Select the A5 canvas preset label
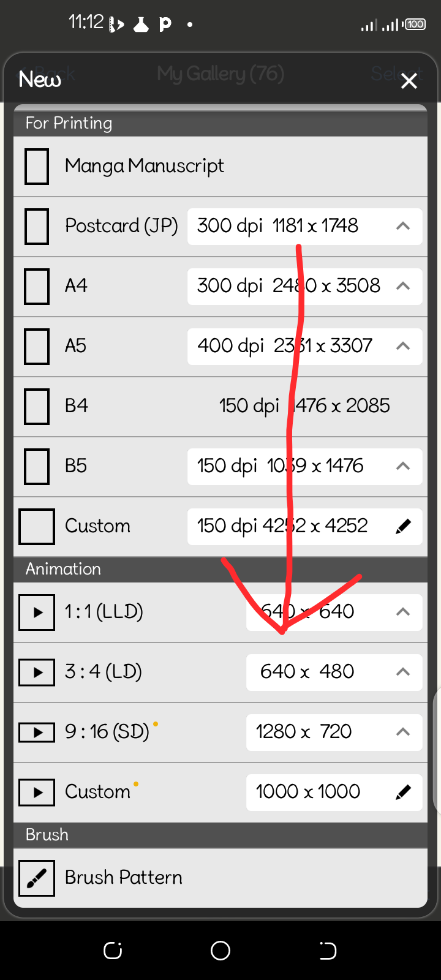Image resolution: width=441 pixels, height=980 pixels. 76,346
